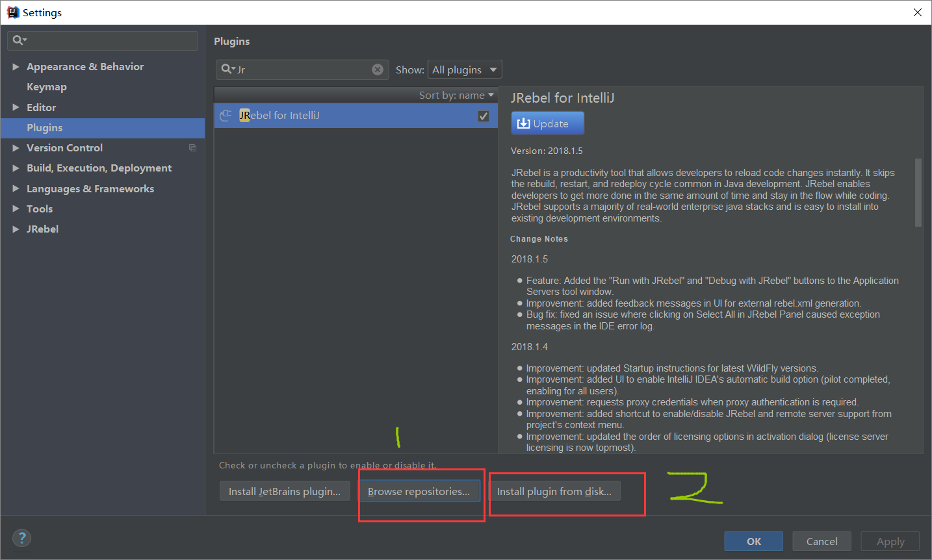Select JRebel for IntelliJ plugin row

pos(356,116)
